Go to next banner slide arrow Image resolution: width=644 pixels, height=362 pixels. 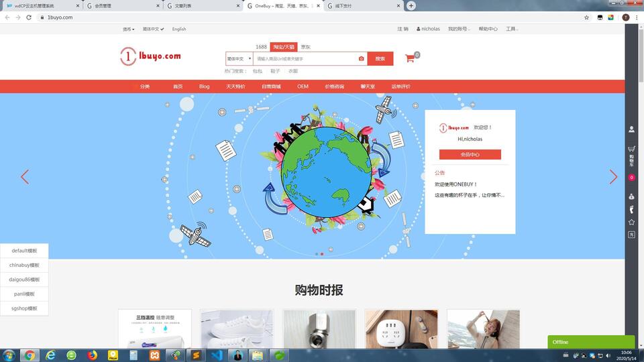(613, 177)
